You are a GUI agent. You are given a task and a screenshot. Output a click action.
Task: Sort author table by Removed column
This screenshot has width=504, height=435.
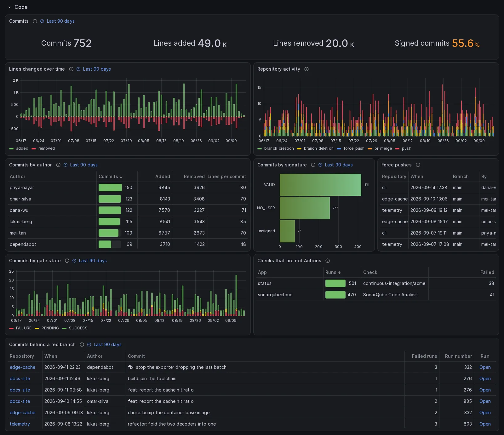[194, 177]
